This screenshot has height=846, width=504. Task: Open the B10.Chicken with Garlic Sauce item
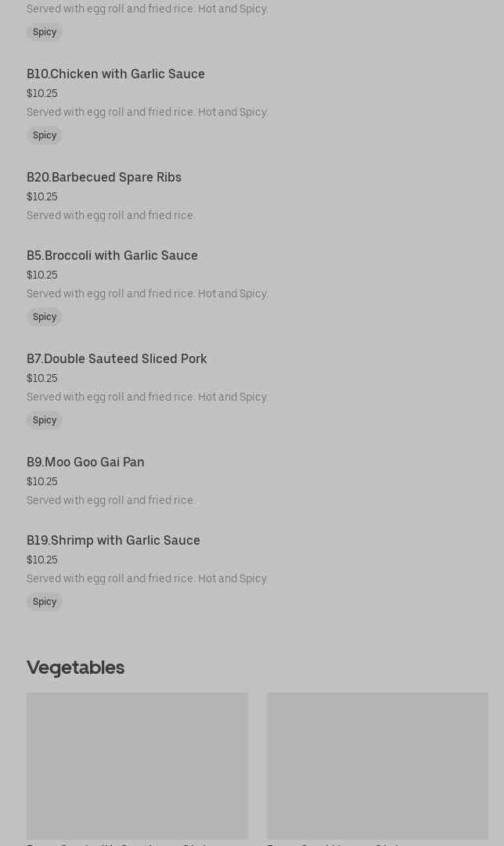click(116, 74)
